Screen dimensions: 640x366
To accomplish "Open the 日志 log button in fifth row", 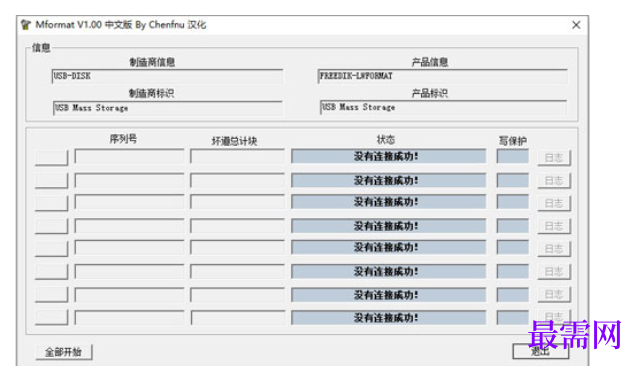I will pyautogui.click(x=554, y=249).
